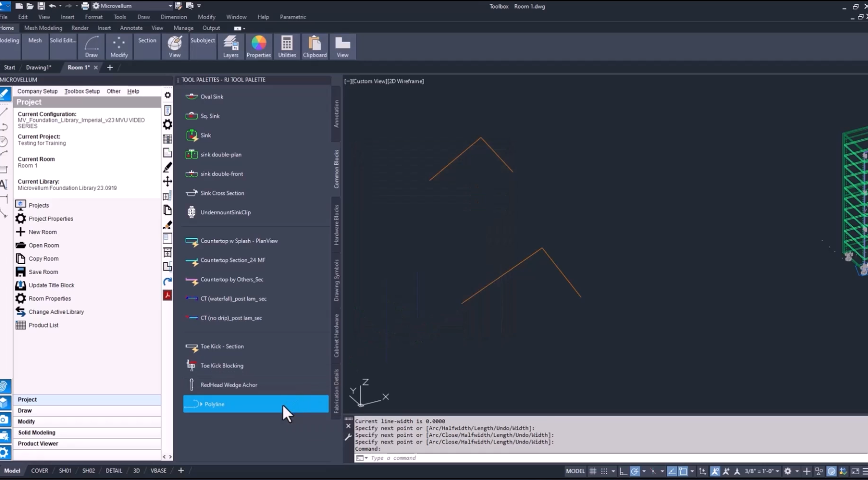The width and height of the screenshot is (868, 480).
Task: Select the Sink Cross Section tool
Action: 221,193
